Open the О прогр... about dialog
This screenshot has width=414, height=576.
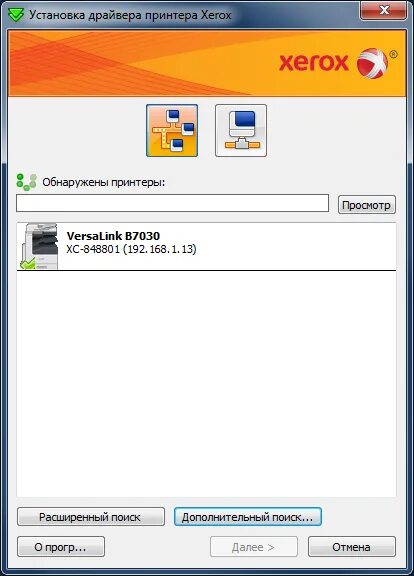tap(61, 547)
